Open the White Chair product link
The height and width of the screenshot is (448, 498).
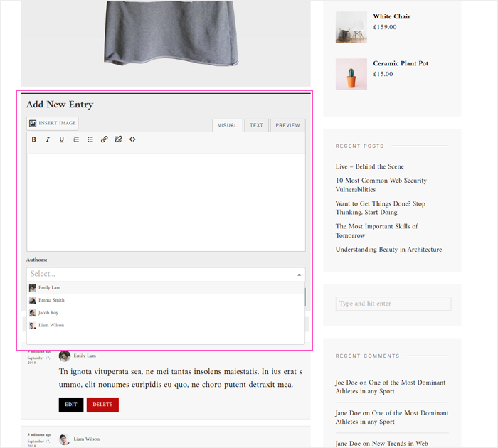coord(392,16)
